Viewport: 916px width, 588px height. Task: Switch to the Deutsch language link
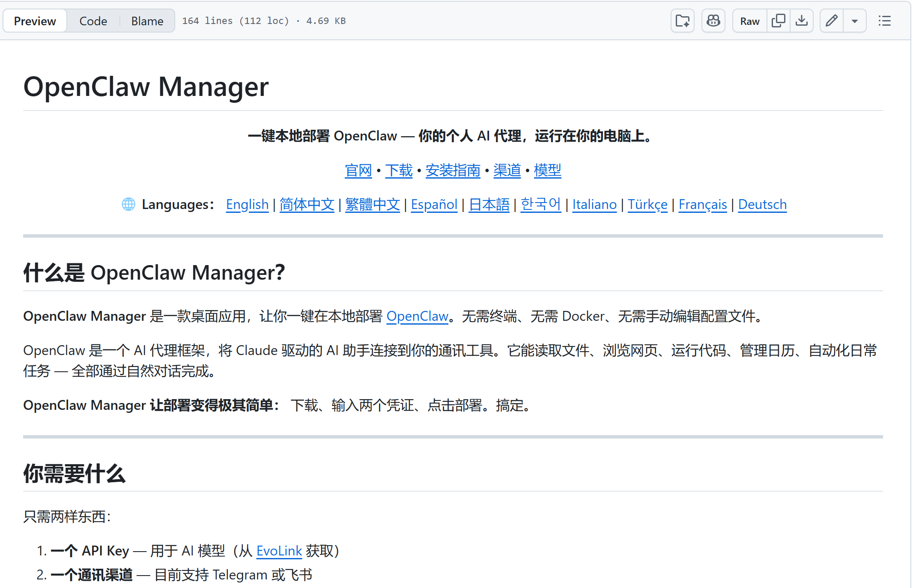tap(762, 204)
